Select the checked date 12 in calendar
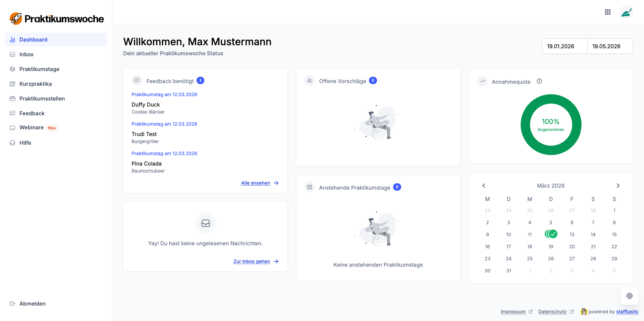 pyautogui.click(x=551, y=234)
